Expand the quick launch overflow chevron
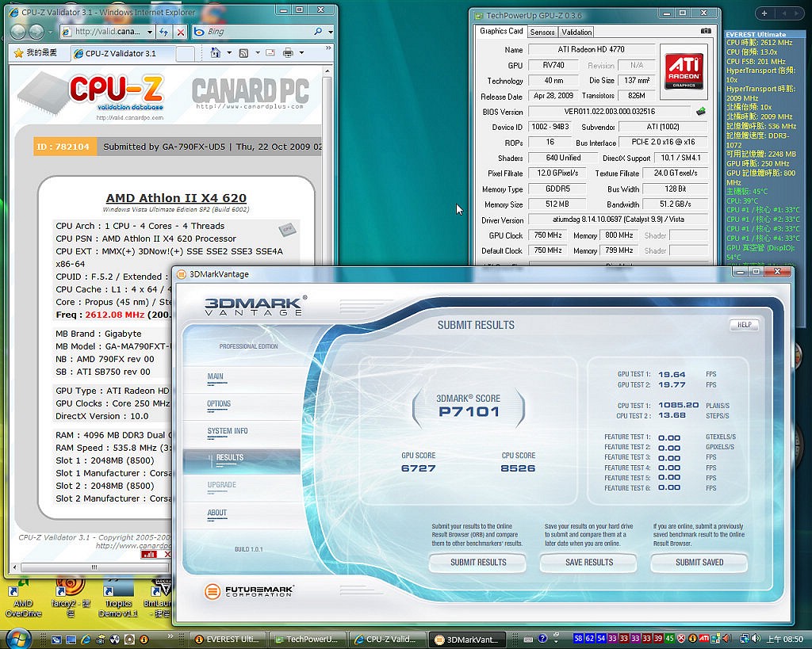The height and width of the screenshot is (649, 812). point(170,636)
